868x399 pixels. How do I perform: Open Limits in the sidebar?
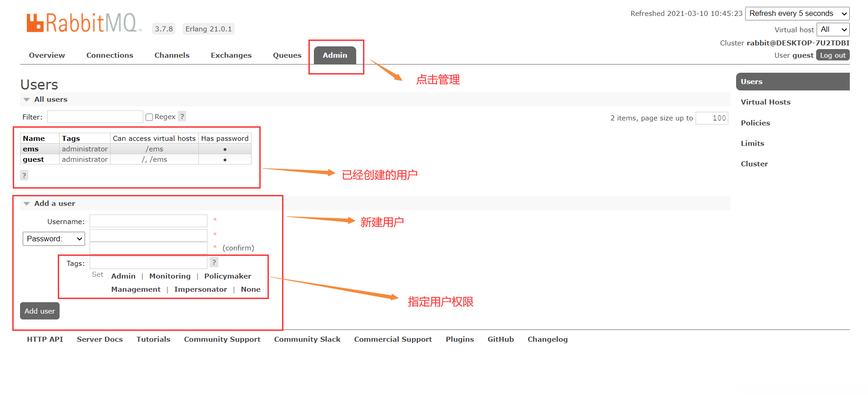(x=752, y=144)
